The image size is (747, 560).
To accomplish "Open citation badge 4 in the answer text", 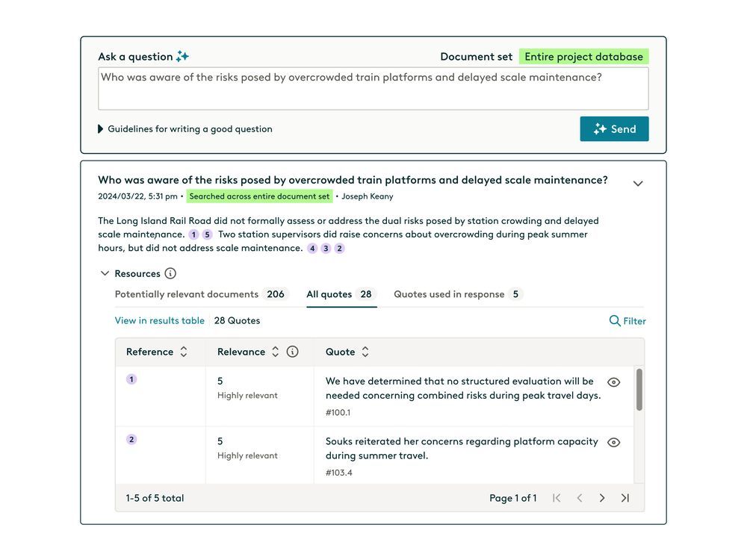I will click(312, 247).
